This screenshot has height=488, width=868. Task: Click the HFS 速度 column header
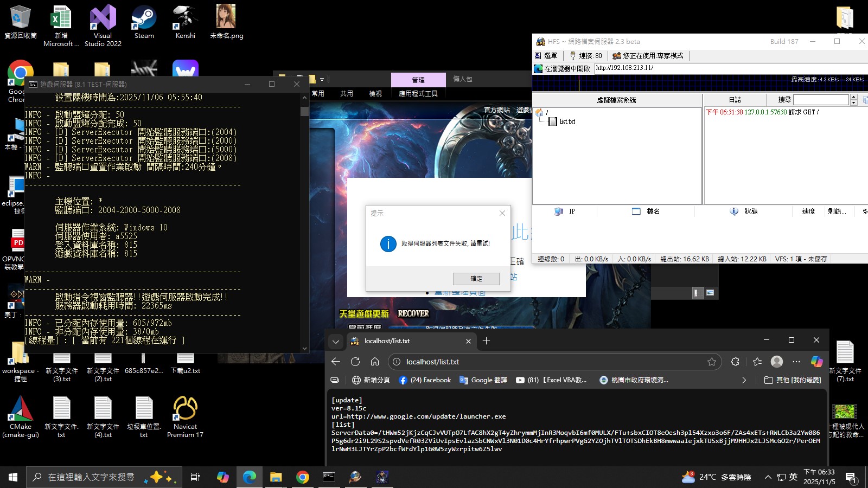click(x=808, y=211)
